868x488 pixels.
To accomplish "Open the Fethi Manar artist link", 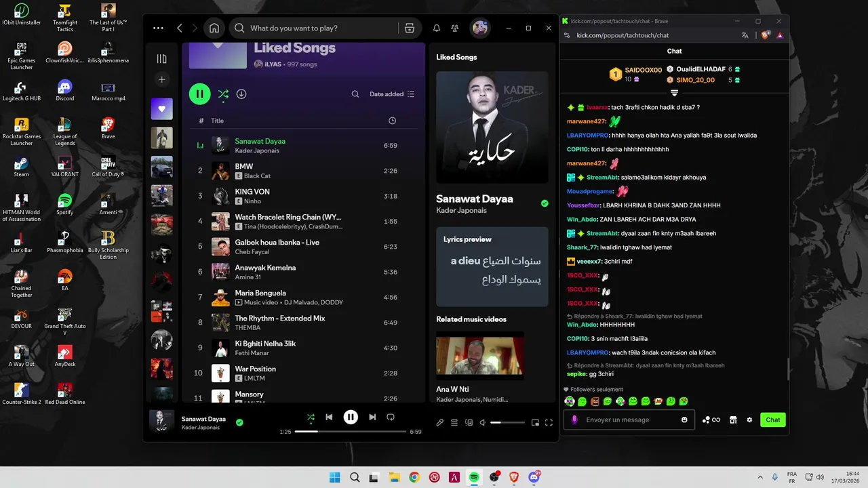I will (x=252, y=353).
